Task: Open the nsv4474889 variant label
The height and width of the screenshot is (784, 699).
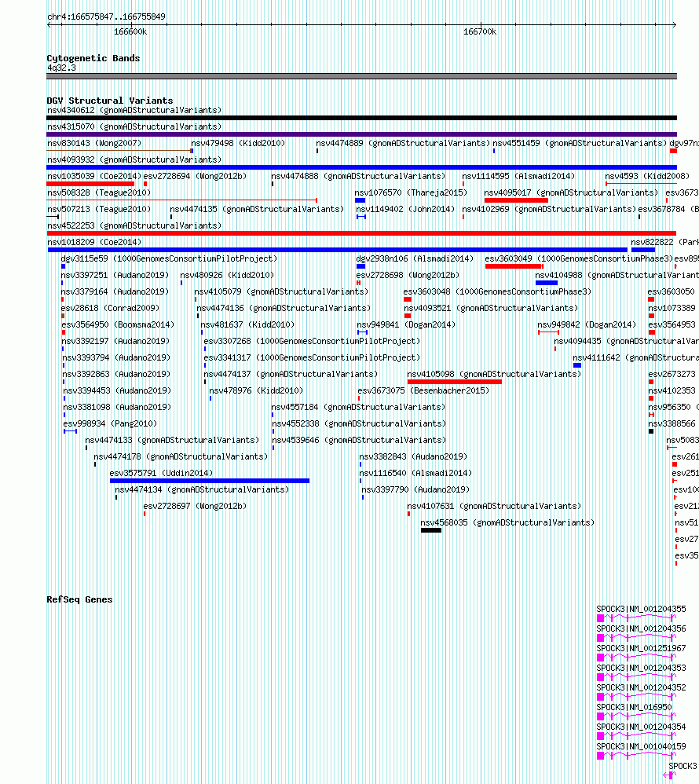Action: tap(403, 143)
